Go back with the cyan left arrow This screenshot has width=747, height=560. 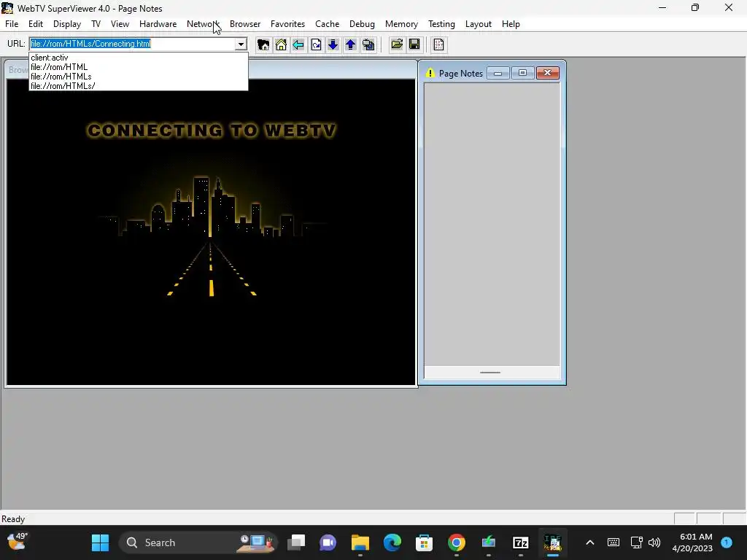(298, 44)
